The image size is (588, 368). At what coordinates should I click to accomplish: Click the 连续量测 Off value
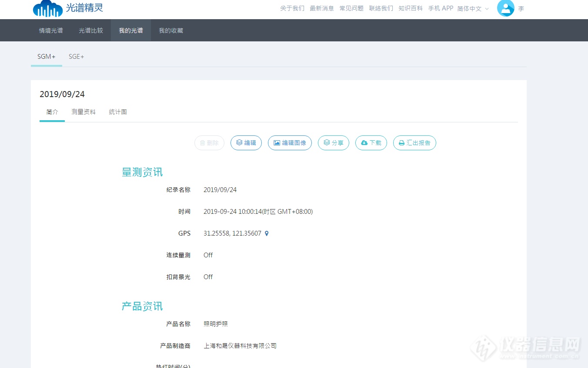(208, 255)
